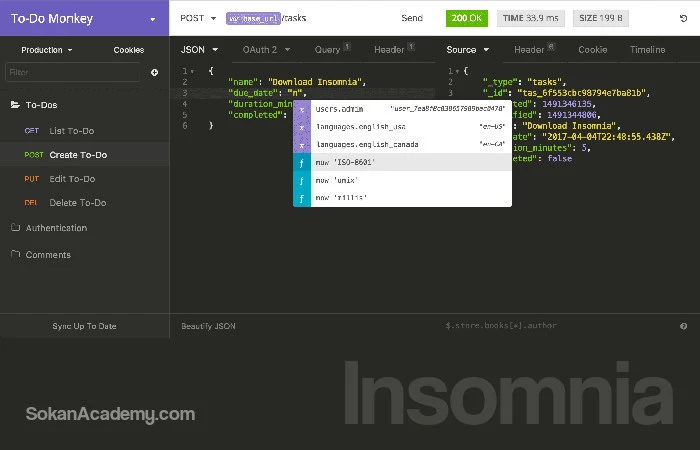Switch to the Query tab
This screenshot has height=450, width=700.
point(332,49)
